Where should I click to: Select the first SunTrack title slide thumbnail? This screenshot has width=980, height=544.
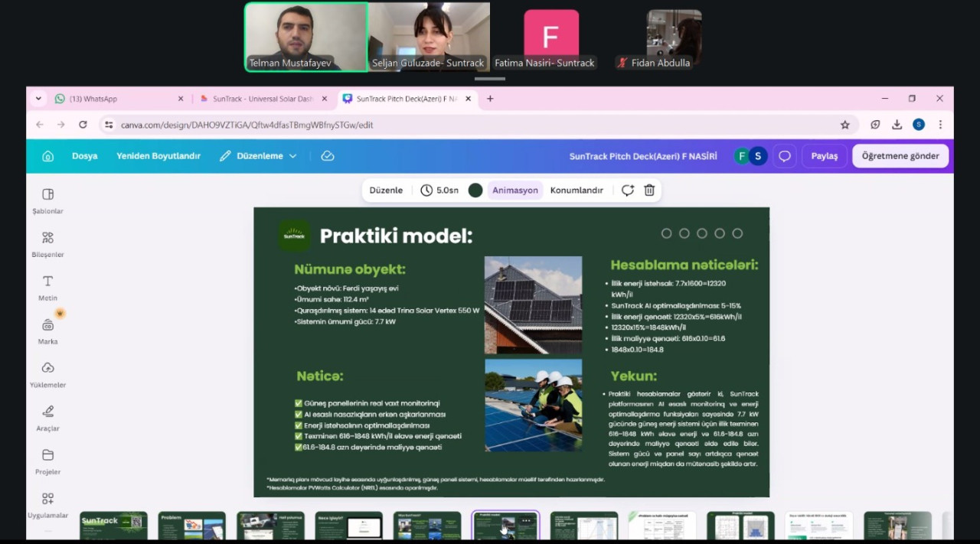point(113,525)
